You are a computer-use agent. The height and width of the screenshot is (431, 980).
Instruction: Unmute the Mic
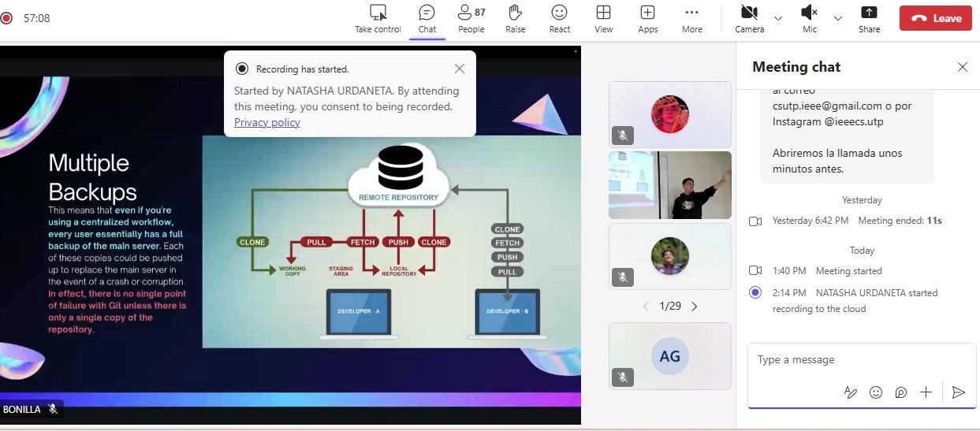809,18
